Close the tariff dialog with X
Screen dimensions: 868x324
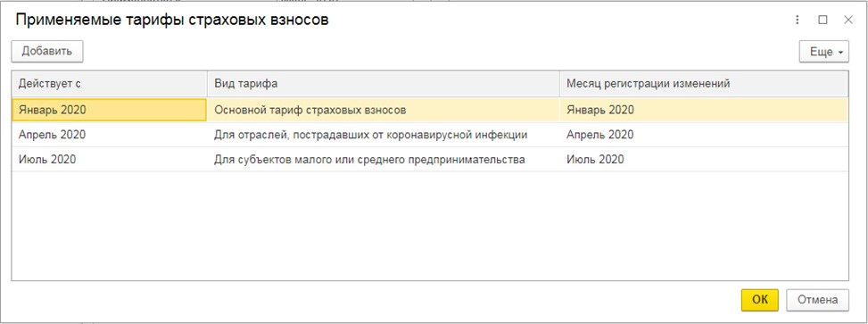(848, 20)
